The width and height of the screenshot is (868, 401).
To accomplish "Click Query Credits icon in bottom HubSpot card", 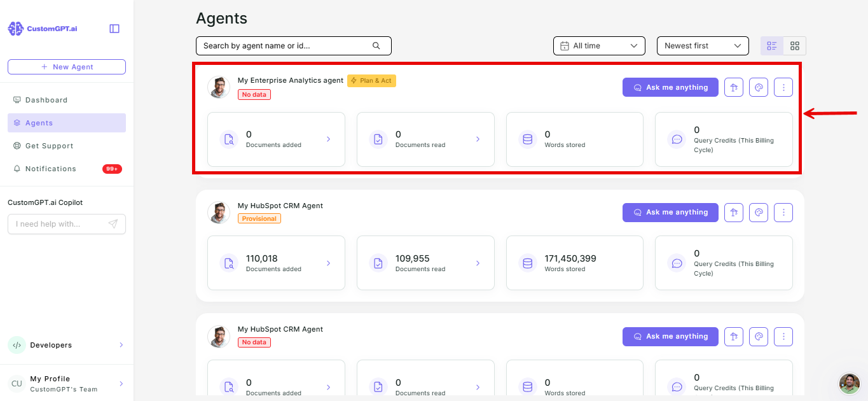I will tap(677, 387).
